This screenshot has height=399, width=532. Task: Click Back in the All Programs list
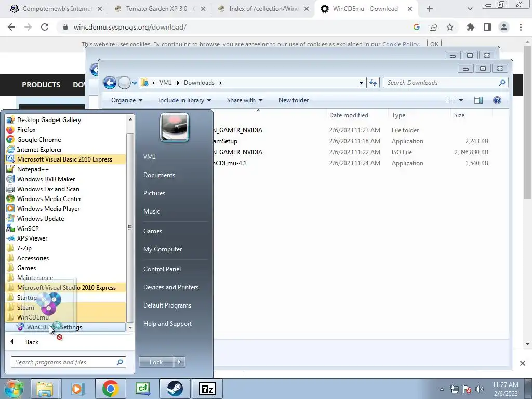[32, 342]
